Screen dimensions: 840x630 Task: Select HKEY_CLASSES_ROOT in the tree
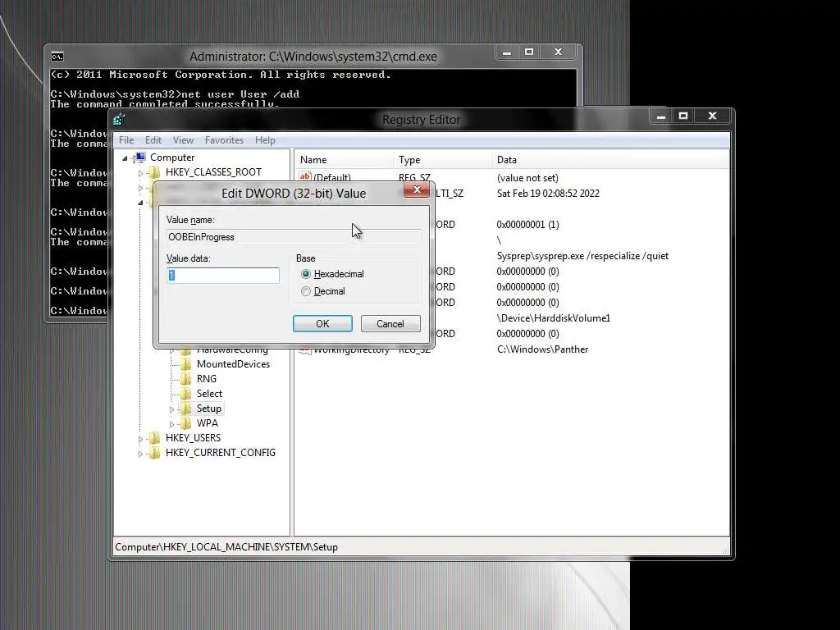coord(213,172)
